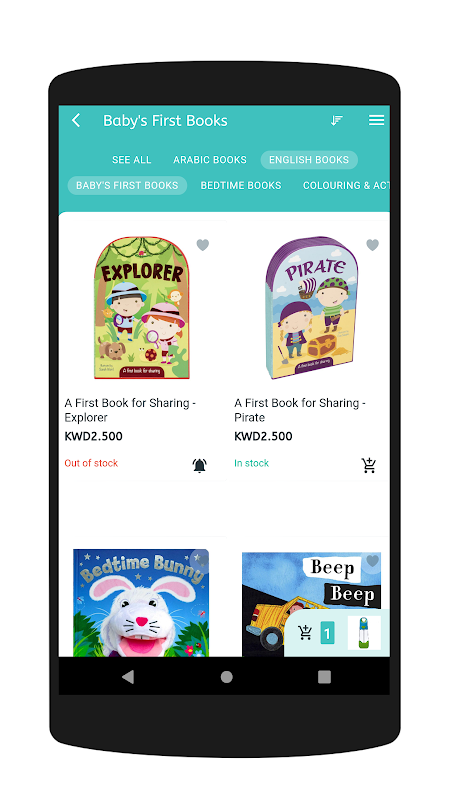Switch to the ARABIC BOOKS tab
This screenshot has width=450, height=800.
click(x=210, y=160)
